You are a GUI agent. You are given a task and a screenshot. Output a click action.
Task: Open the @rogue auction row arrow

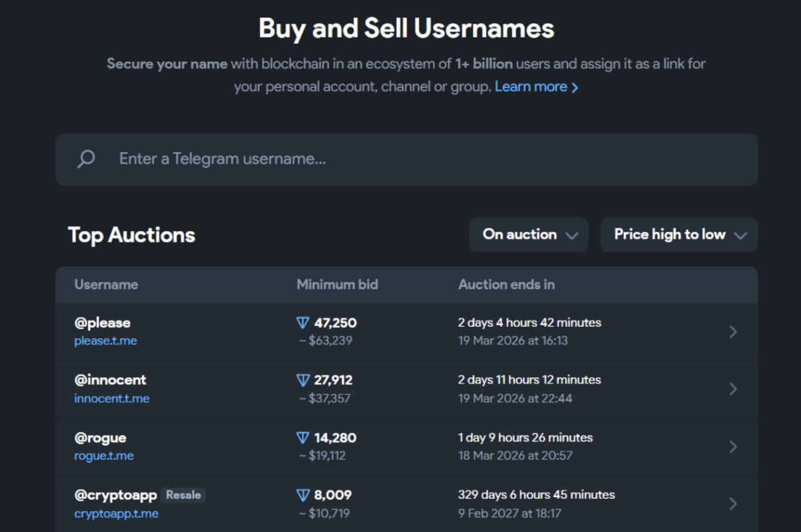[733, 447]
